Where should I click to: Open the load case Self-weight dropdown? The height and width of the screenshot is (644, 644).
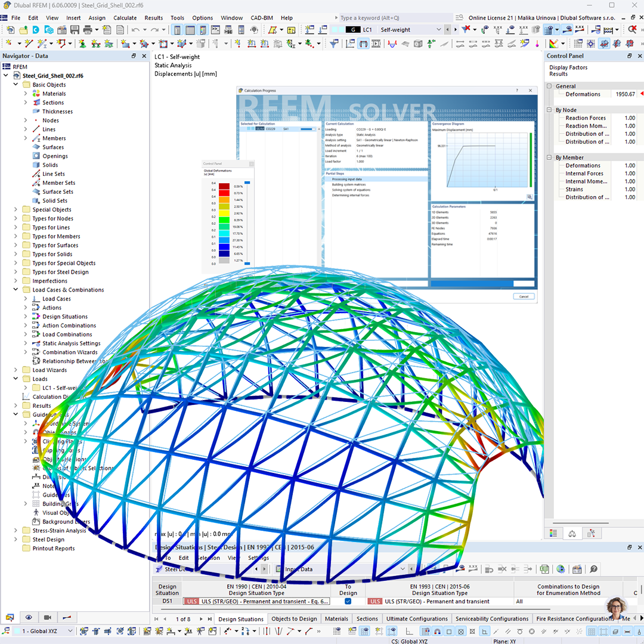(x=438, y=30)
